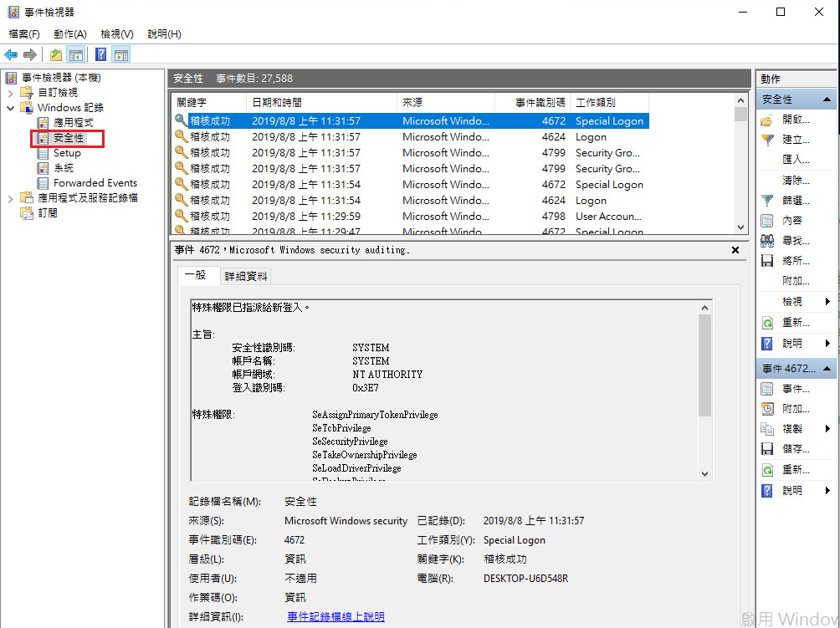The image size is (840, 628).
Task: Expand 應用程式及服務記錄檔 node
Action: coord(10,199)
